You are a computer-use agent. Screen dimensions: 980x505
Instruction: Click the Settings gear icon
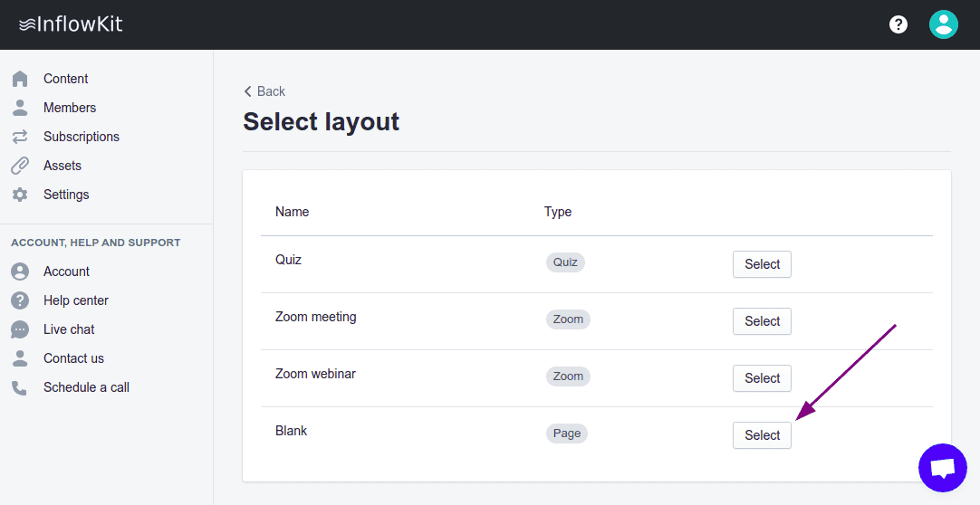[20, 195]
